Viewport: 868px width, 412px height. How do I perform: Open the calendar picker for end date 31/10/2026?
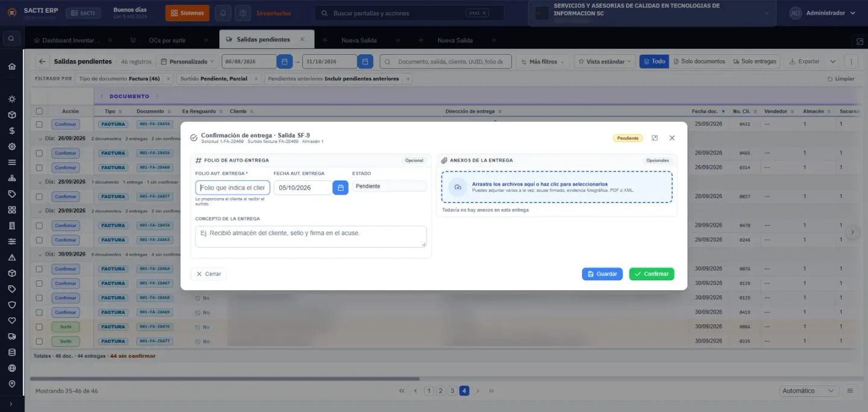coord(365,61)
